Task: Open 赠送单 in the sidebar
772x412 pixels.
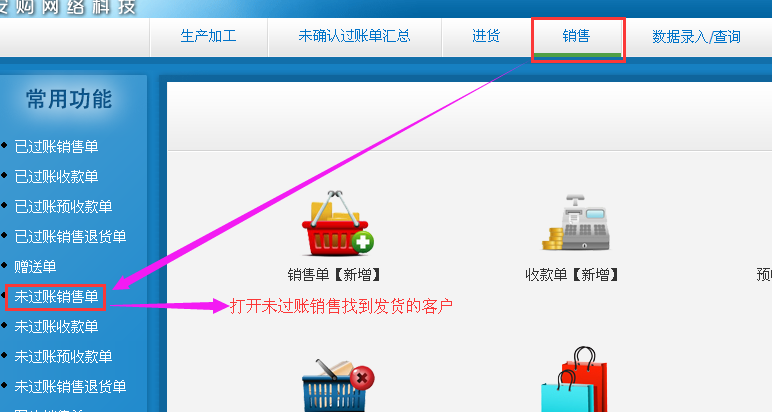Action: point(35,267)
